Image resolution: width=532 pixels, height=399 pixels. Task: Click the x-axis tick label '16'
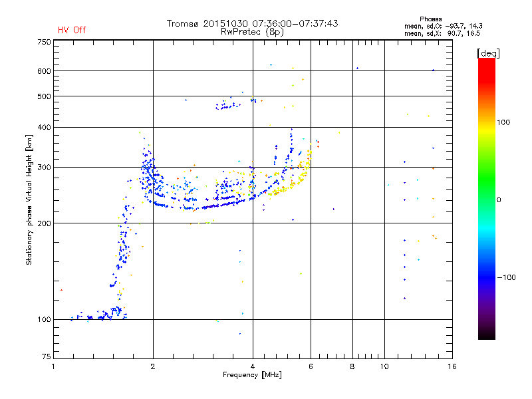[452, 366]
